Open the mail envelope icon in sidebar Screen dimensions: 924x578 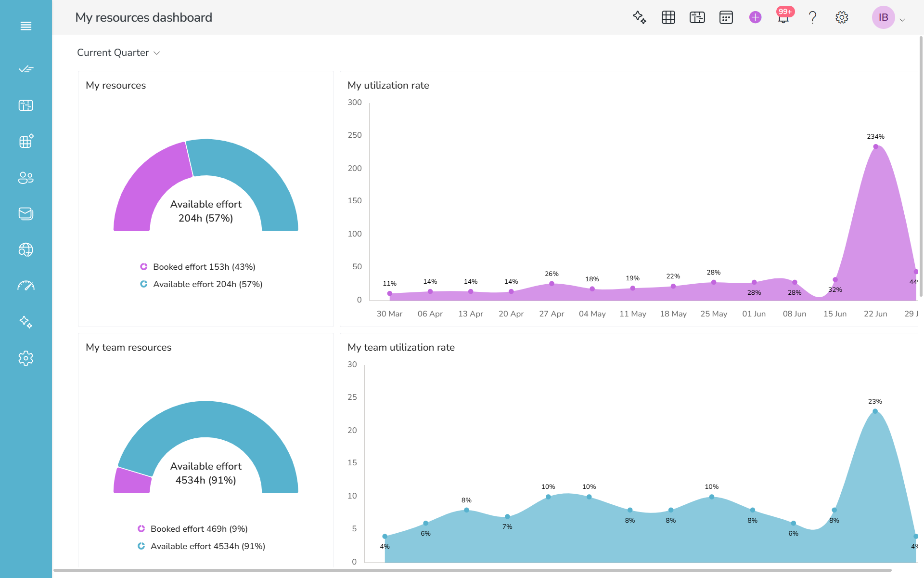coord(26,213)
